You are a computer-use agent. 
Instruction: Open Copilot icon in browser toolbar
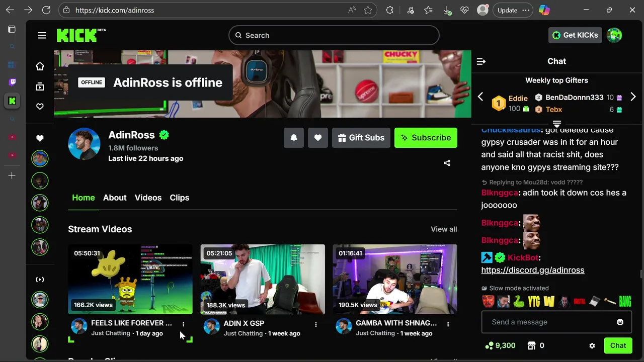544,10
